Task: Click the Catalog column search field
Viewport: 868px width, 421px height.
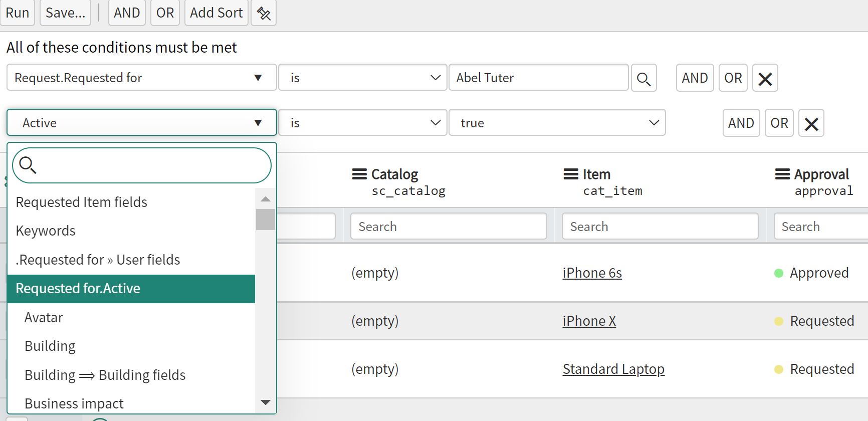Action: click(x=449, y=227)
